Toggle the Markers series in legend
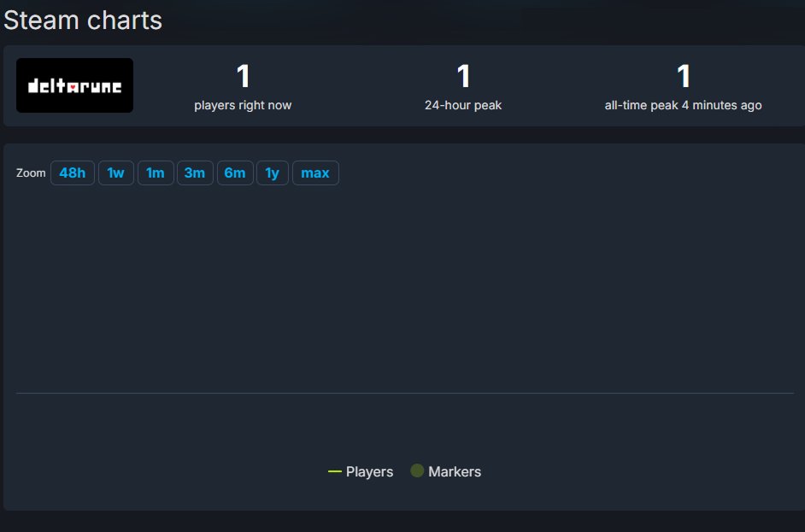This screenshot has width=805, height=532. [x=445, y=471]
